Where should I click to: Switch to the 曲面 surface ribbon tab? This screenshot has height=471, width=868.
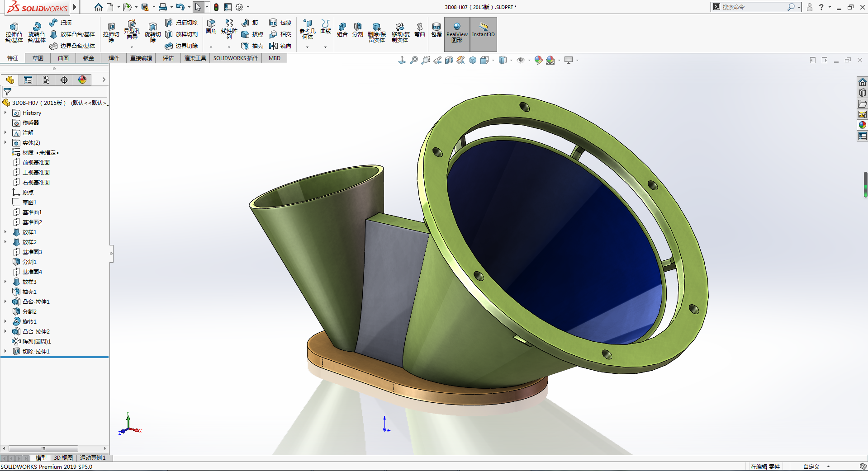point(63,58)
